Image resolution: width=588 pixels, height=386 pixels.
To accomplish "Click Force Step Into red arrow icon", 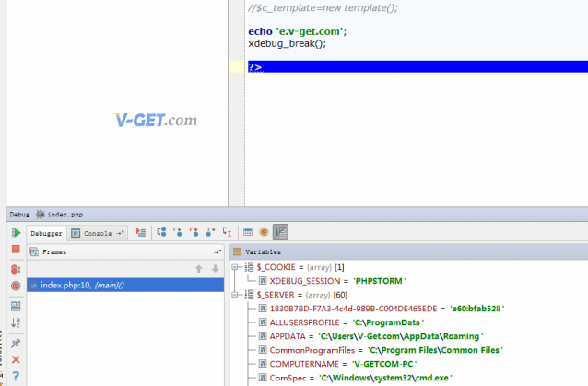I will pyautogui.click(x=194, y=232).
